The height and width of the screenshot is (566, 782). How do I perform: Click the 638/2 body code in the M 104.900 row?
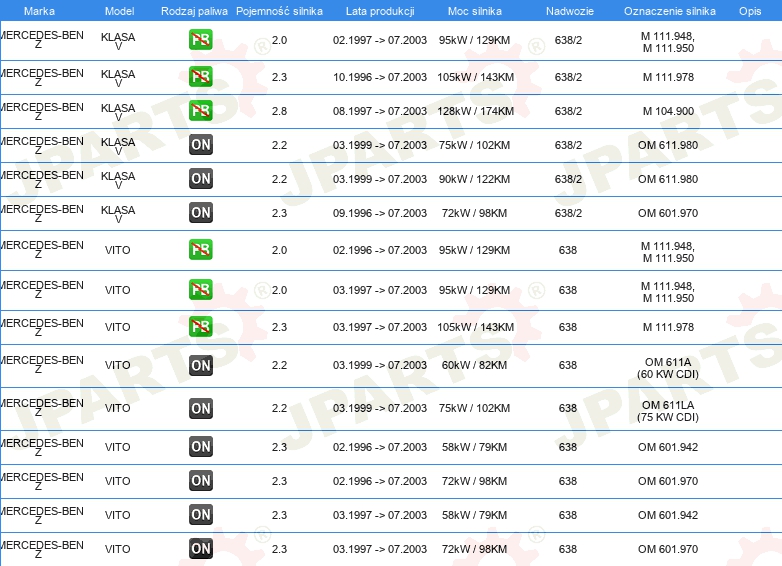(x=568, y=111)
